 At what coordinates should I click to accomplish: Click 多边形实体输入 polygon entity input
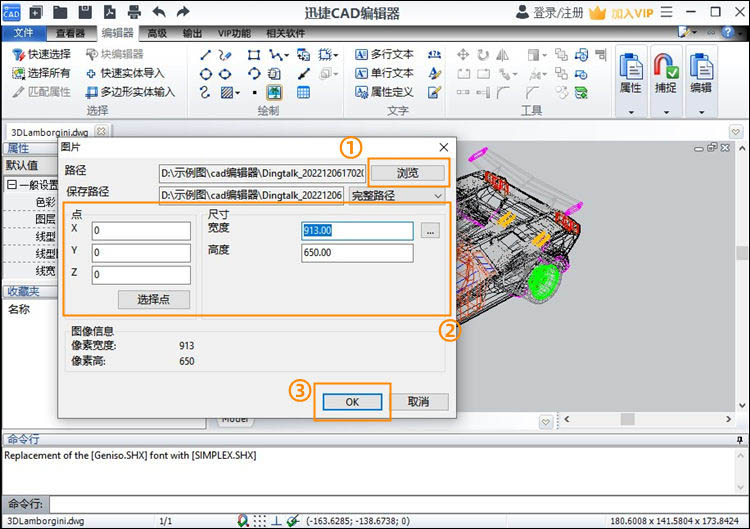(130, 92)
